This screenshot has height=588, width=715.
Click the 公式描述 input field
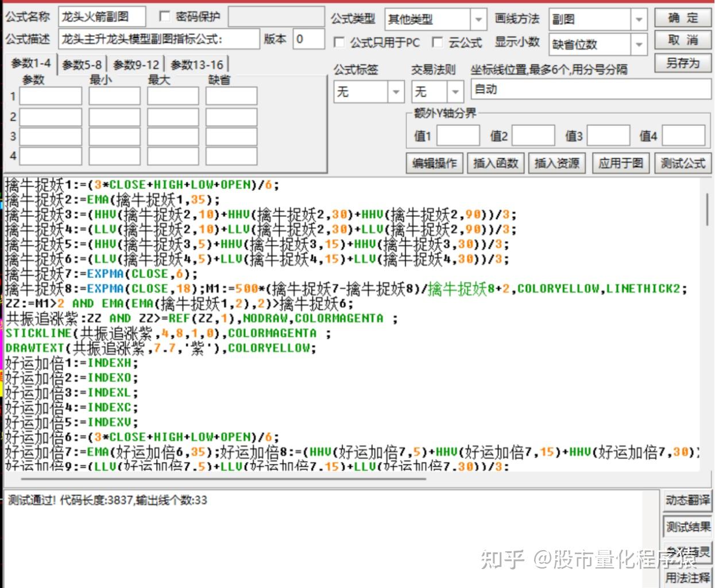159,39
